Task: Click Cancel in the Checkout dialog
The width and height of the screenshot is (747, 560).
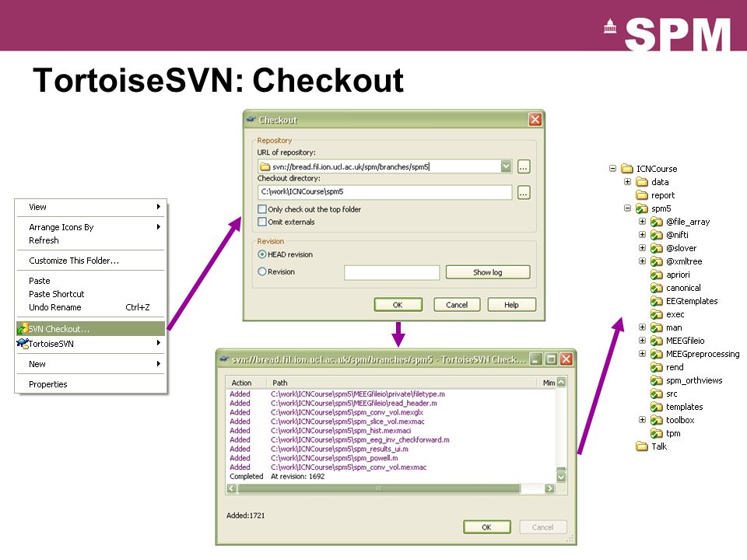Action: pos(457,305)
